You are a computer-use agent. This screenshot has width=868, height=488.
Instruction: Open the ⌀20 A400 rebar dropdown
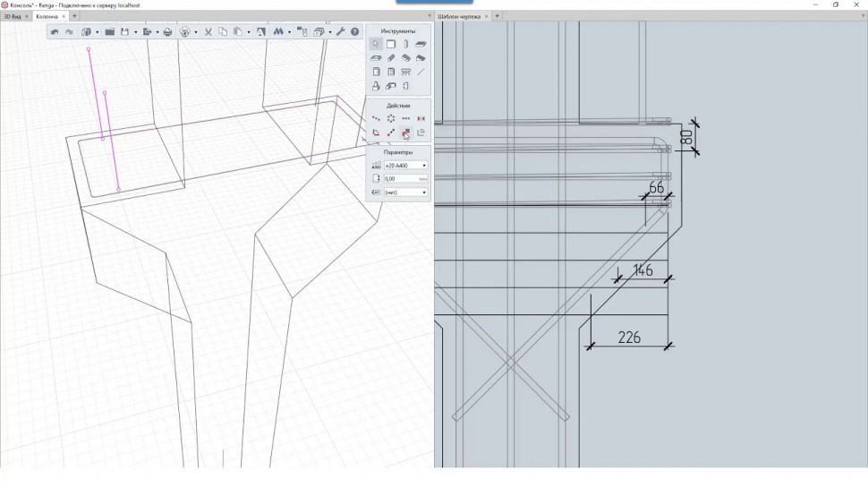(404, 166)
